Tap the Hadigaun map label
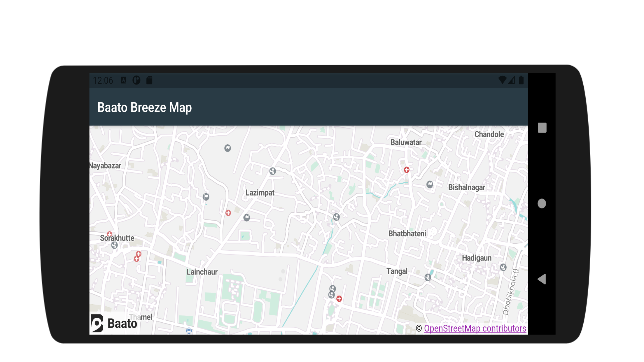644x362 pixels. point(477,258)
